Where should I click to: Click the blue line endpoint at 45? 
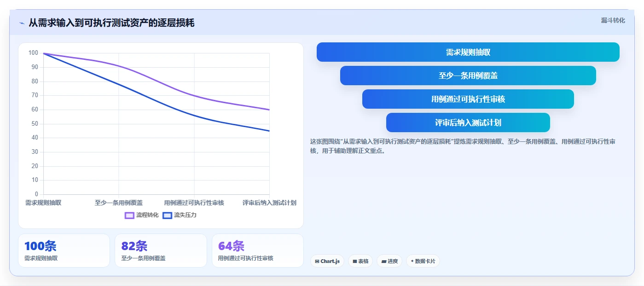pyautogui.click(x=269, y=131)
